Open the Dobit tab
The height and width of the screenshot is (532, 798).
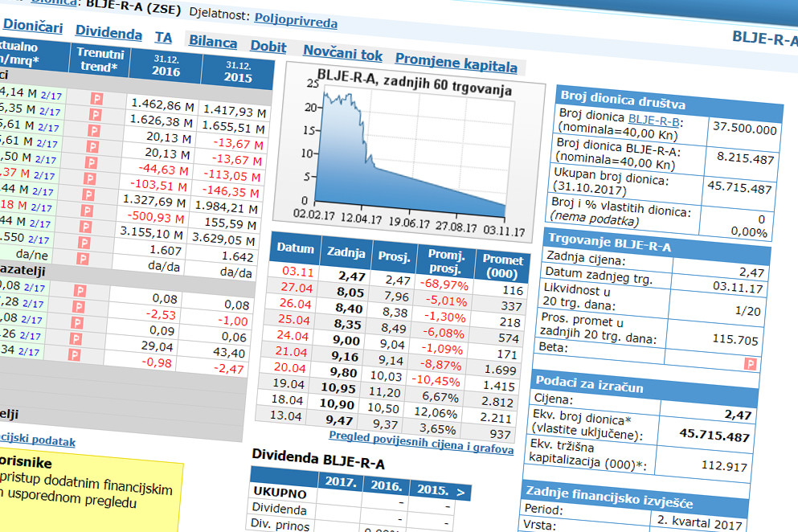[x=268, y=47]
